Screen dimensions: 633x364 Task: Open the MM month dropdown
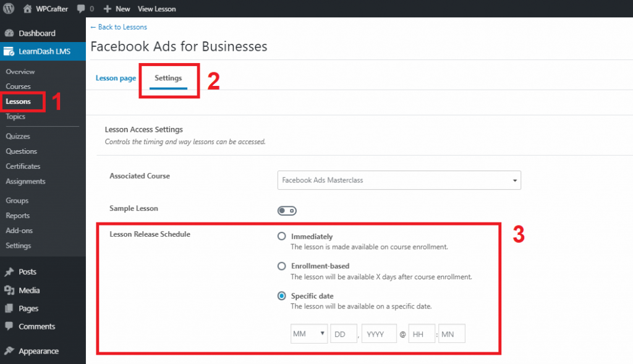(309, 334)
